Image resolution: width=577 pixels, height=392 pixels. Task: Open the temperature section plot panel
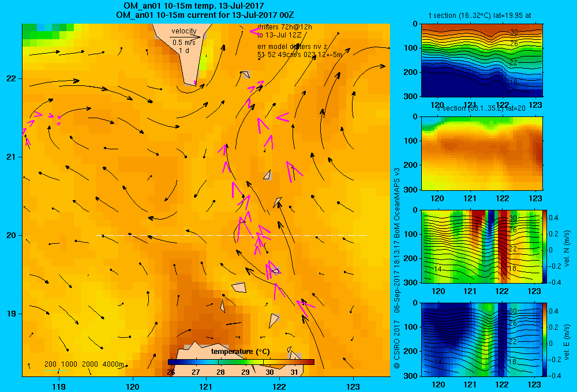pos(482,60)
